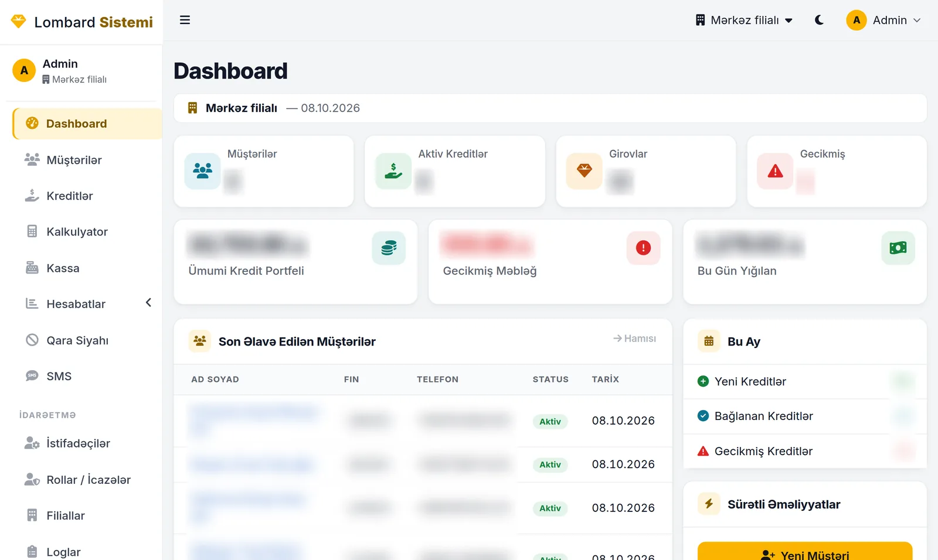Click the Girovlar stat card label

628,153
